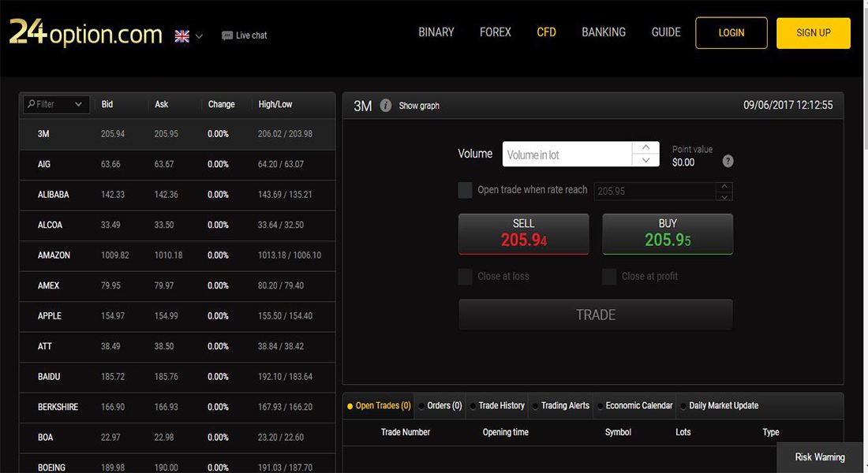Click the TRADE button

coord(596,315)
